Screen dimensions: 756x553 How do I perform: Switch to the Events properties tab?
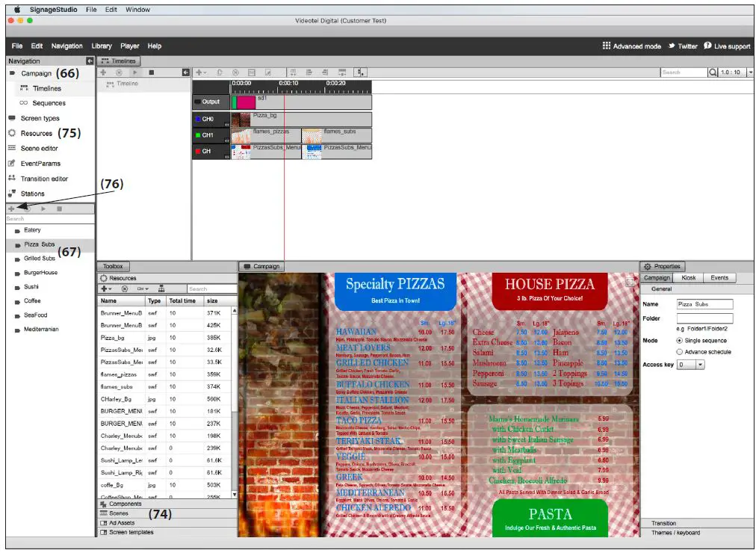click(x=719, y=278)
